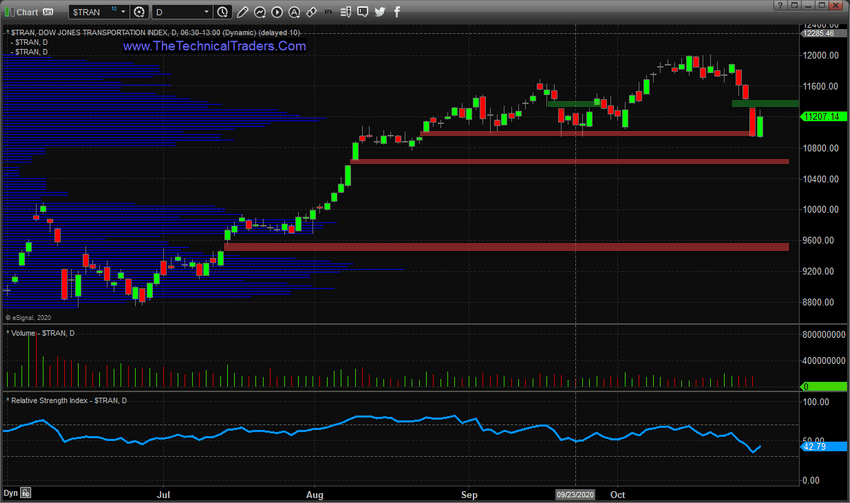Open the help question mark button
Image resolution: width=850 pixels, height=503 pixels.
pos(780,5)
